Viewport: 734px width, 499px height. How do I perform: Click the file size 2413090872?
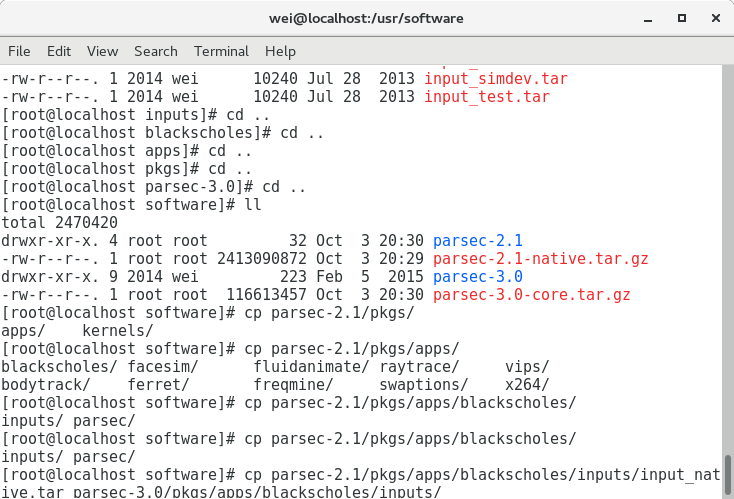click(262, 259)
